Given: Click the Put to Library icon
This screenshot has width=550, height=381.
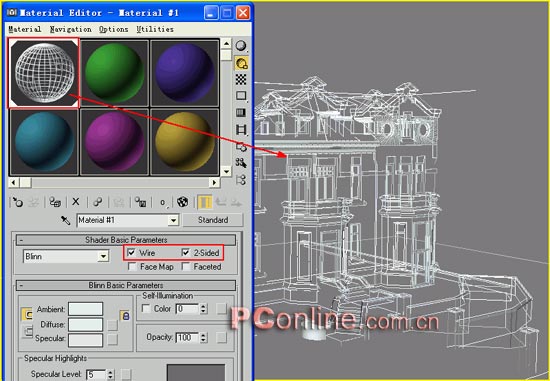Looking at the screenshot, I should 141,202.
